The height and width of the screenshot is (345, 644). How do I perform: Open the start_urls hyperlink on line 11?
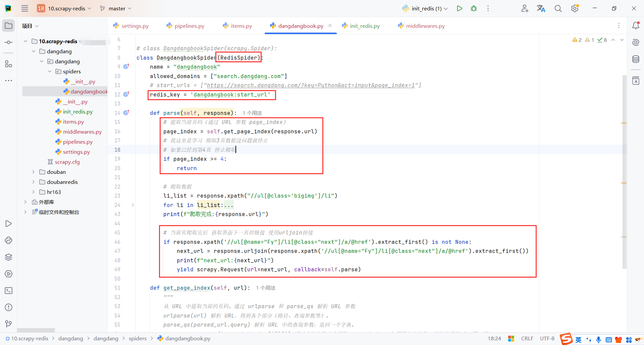[311, 85]
